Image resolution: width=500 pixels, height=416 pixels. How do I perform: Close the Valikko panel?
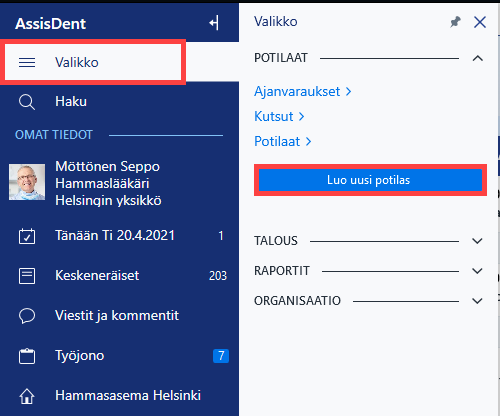[x=480, y=22]
